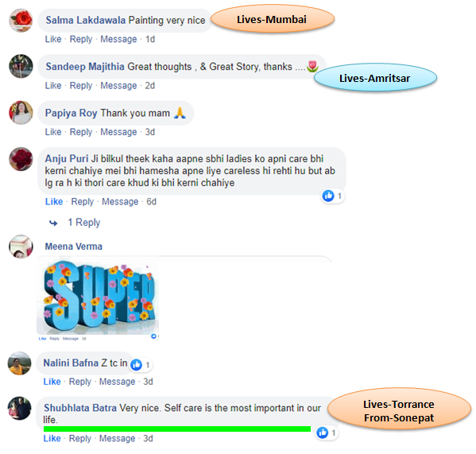Open Meena Verma's profile name link
This screenshot has width=476, height=454.
[x=73, y=246]
